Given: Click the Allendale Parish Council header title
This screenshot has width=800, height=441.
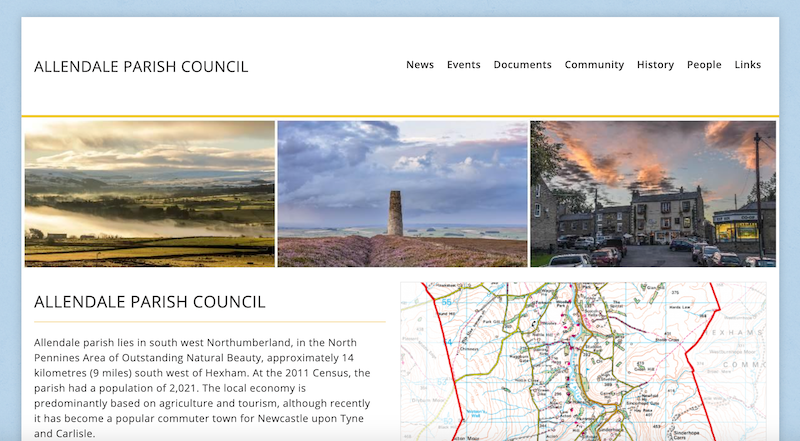Looking at the screenshot, I should (x=141, y=67).
